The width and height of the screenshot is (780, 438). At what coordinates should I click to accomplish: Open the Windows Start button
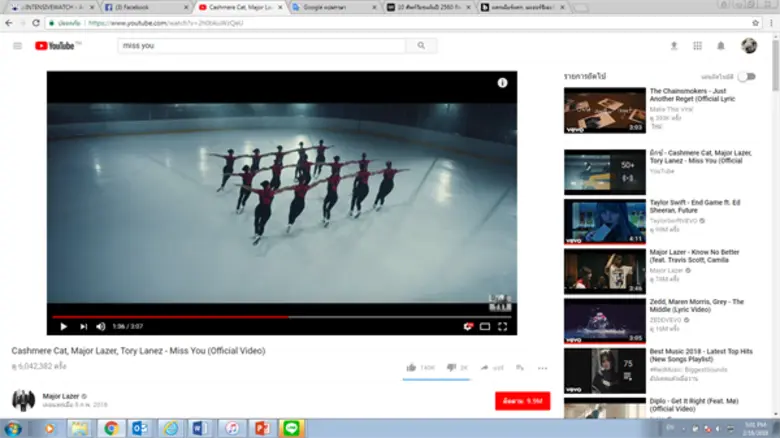[x=13, y=429]
